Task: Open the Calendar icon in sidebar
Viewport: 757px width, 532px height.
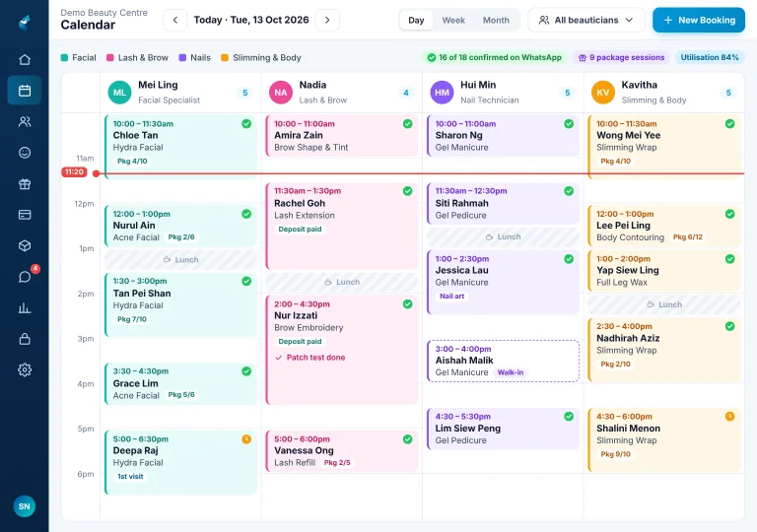Action: (25, 91)
